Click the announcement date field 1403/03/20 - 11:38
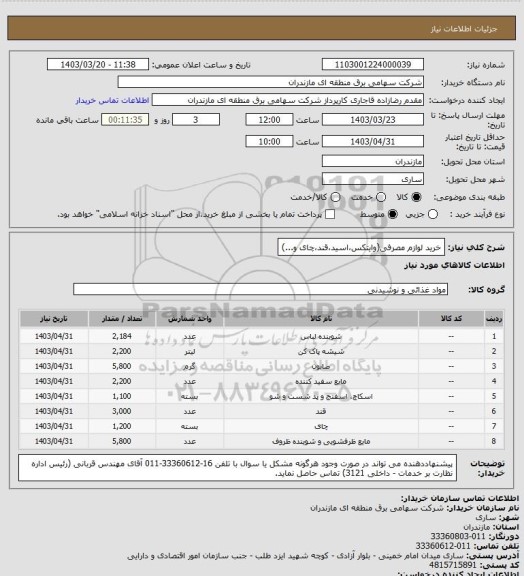Screen dimensions: 524x576 98,65
